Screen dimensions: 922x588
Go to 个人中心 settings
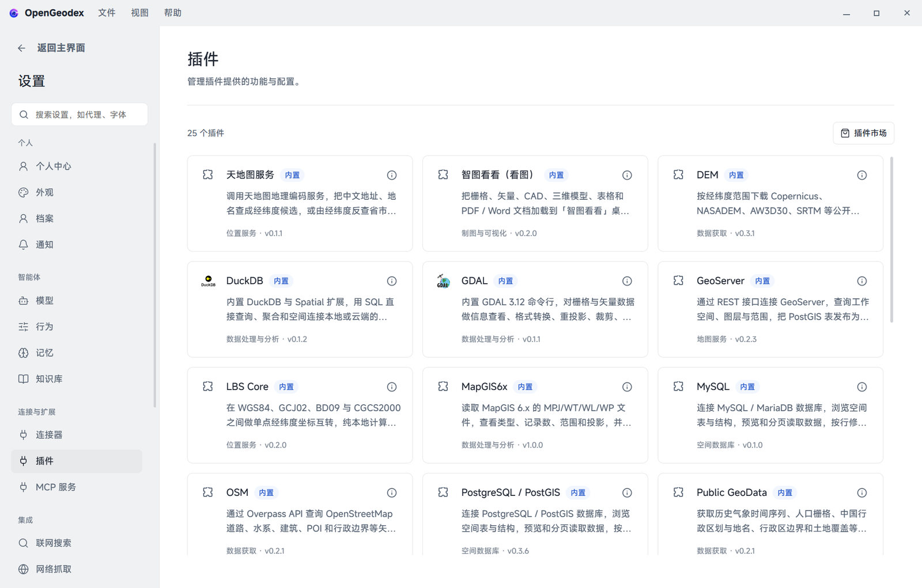pyautogui.click(x=77, y=166)
